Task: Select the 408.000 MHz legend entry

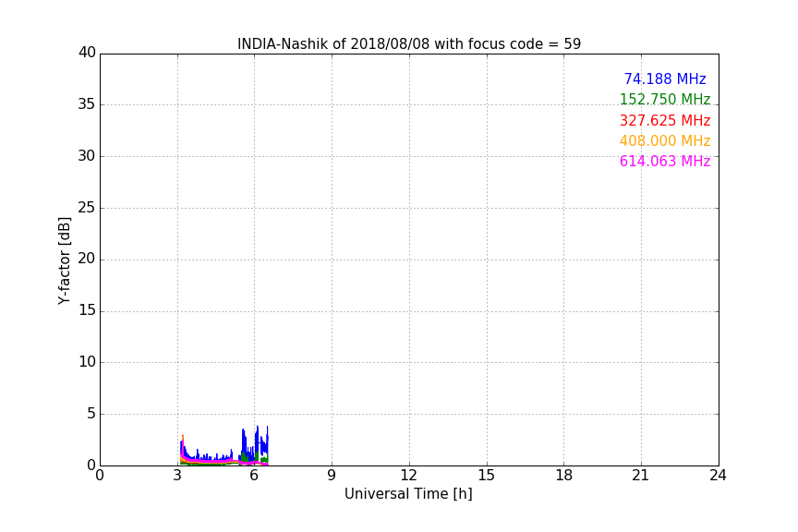Action: (665, 141)
